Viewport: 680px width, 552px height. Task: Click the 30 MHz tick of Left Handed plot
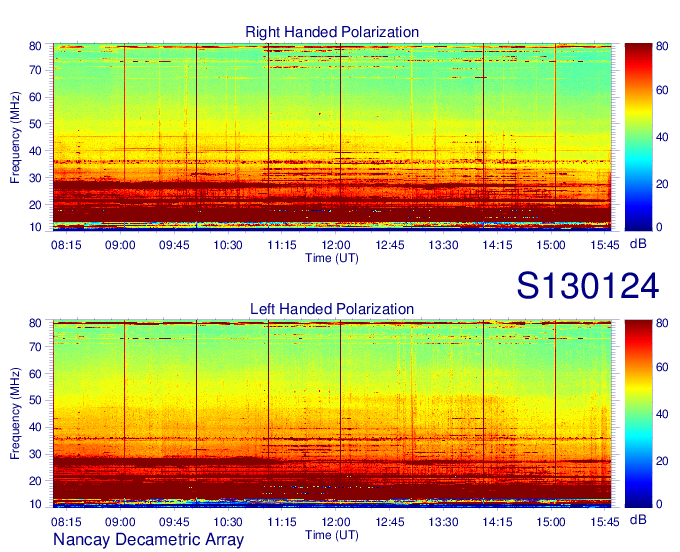(x=35, y=454)
